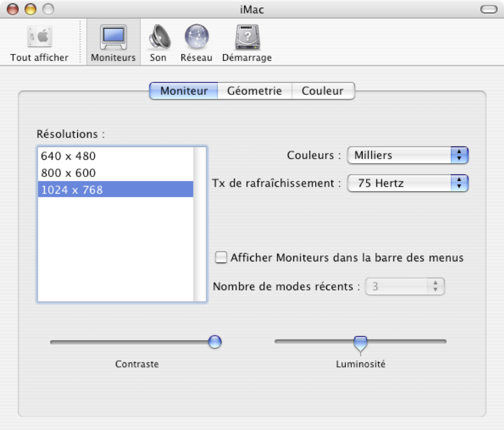Zoom the iMac window
The height and width of the screenshot is (430, 504).
(48, 9)
